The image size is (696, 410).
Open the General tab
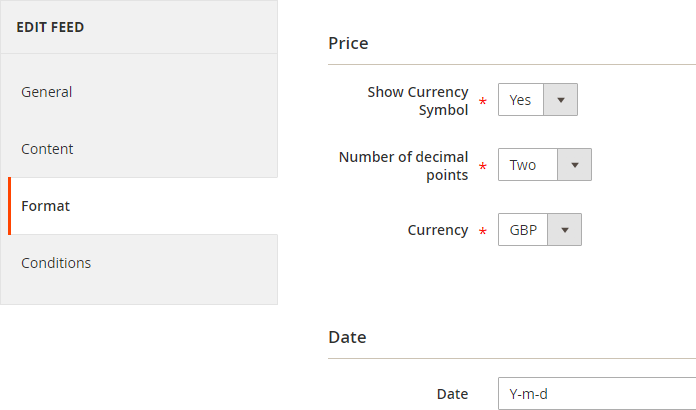[47, 92]
